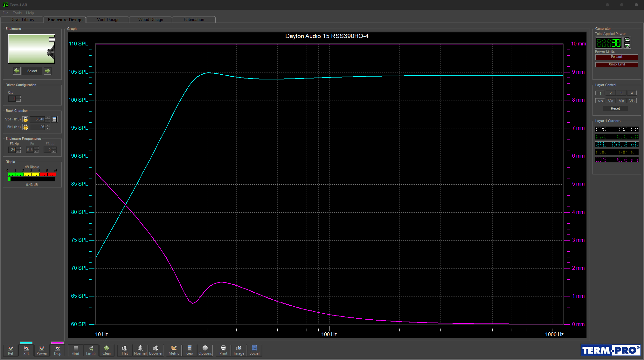Screen dimensions: 644x360
Task: Switch to Driver Library tab
Action: point(22,20)
